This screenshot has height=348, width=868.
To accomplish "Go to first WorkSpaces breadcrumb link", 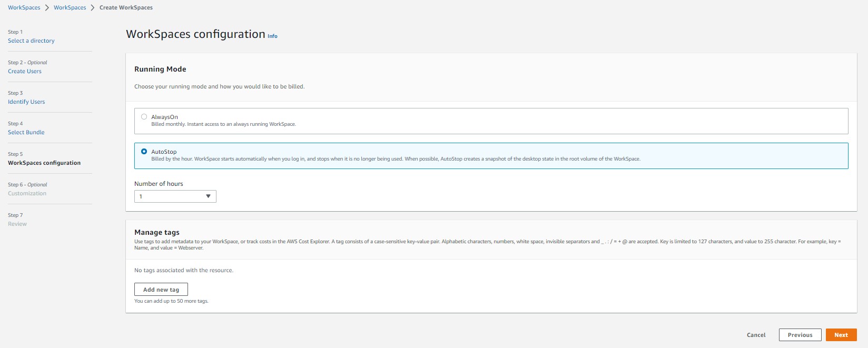I will pos(24,7).
